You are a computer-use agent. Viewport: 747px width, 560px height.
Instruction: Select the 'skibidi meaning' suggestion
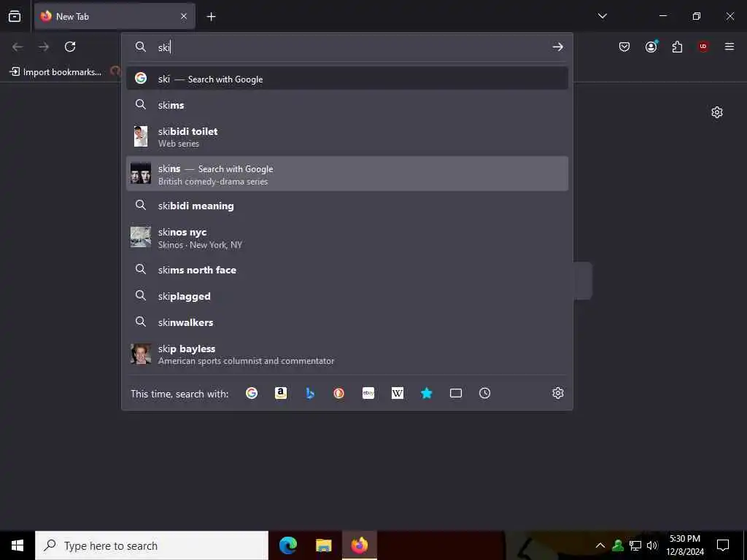click(x=347, y=206)
